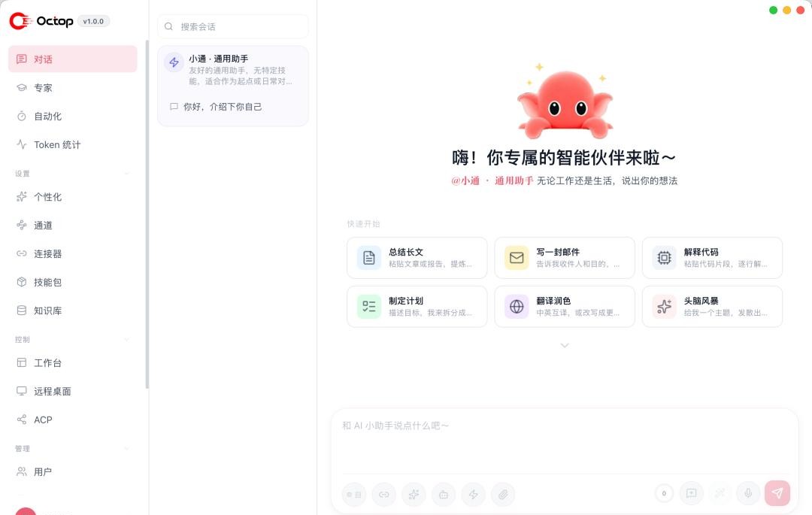
Task: Send the message with paper plane button
Action: coord(777,493)
